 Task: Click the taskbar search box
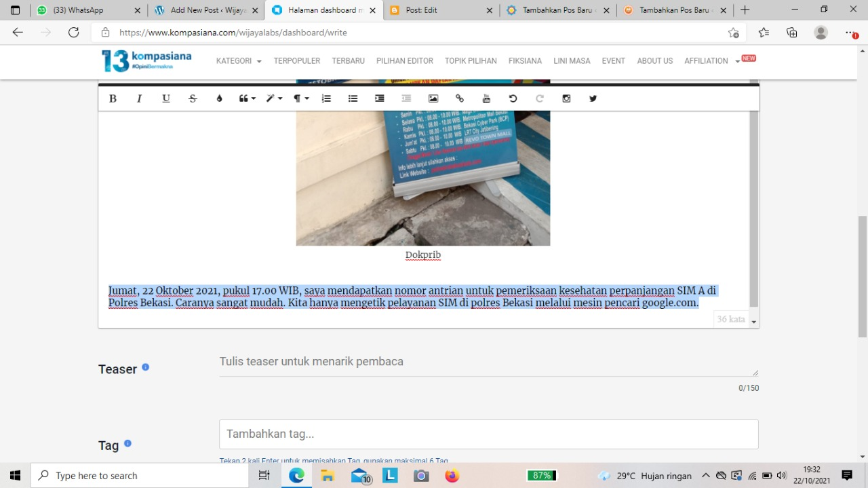(140, 476)
